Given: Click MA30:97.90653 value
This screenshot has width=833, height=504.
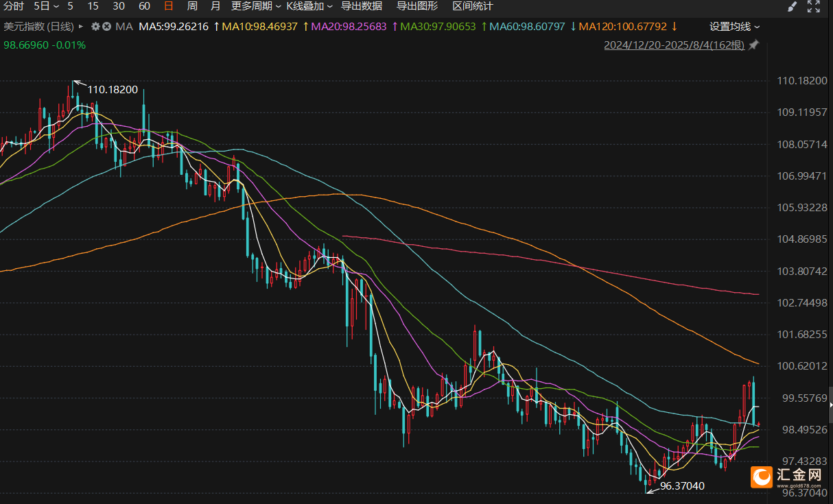Looking at the screenshot, I should (x=438, y=27).
